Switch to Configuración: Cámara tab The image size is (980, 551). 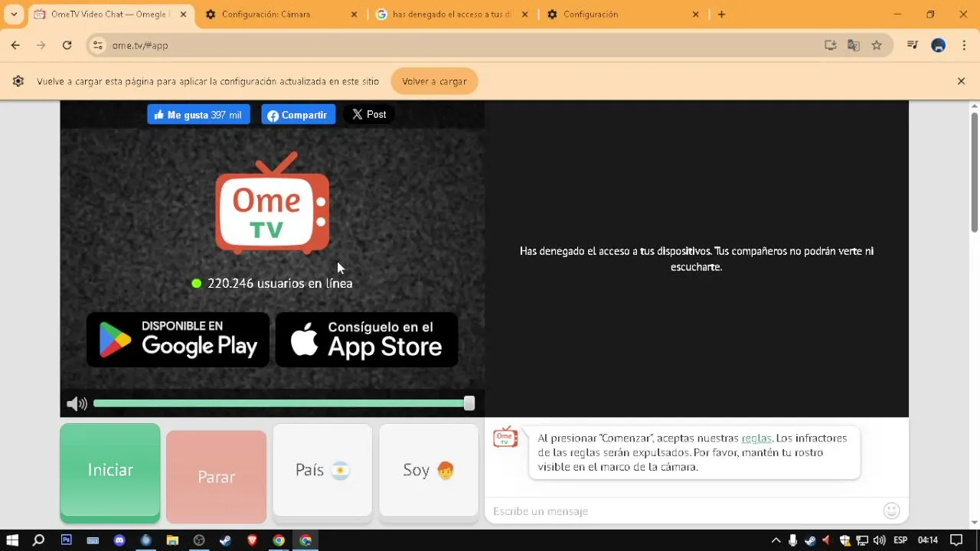[x=281, y=15]
